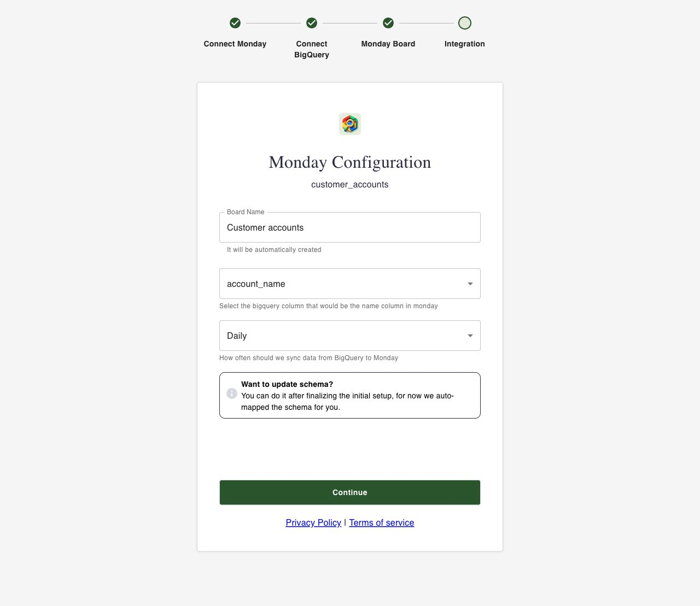Select the Integration step label
The width and height of the screenshot is (700, 606).
click(465, 44)
